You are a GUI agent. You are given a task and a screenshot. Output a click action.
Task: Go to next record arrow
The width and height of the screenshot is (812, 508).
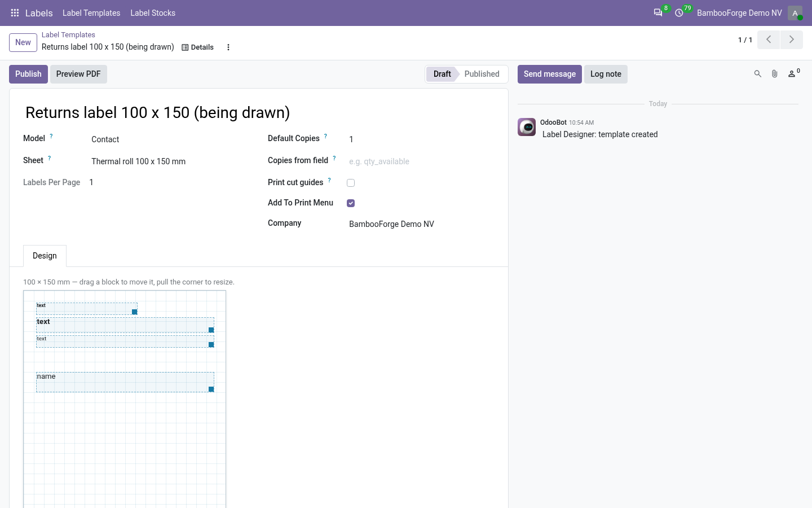click(x=791, y=40)
